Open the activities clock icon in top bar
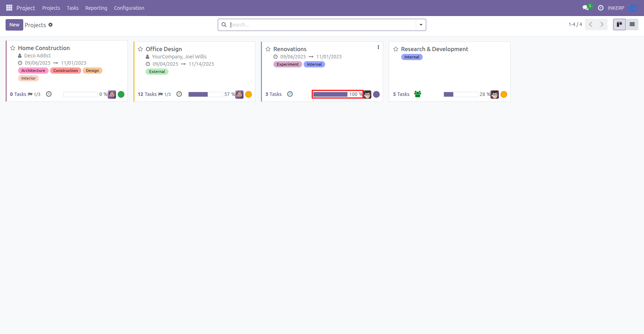644x334 pixels. 601,8
